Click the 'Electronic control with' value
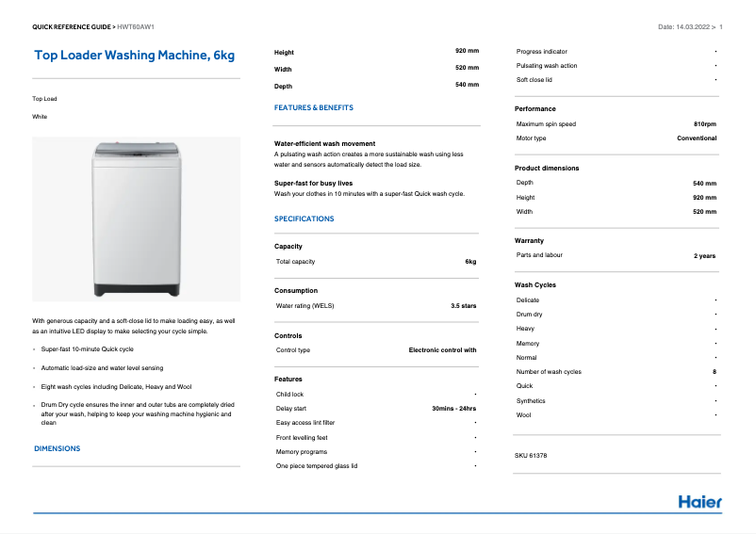 point(442,350)
